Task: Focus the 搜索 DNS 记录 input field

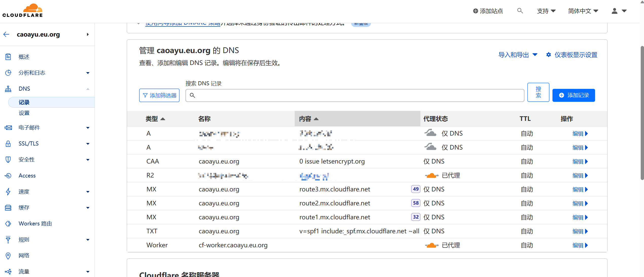Action: click(x=355, y=95)
